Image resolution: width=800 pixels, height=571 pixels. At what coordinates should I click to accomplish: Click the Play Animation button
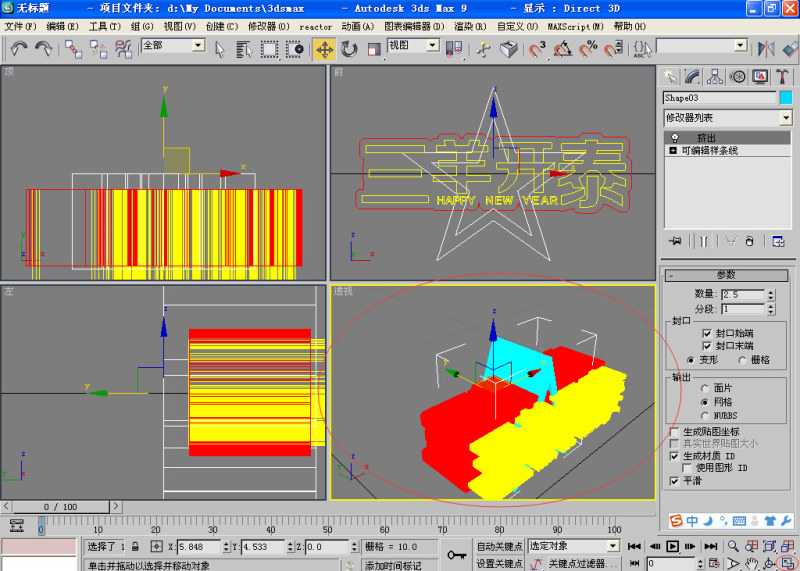pyautogui.click(x=672, y=547)
